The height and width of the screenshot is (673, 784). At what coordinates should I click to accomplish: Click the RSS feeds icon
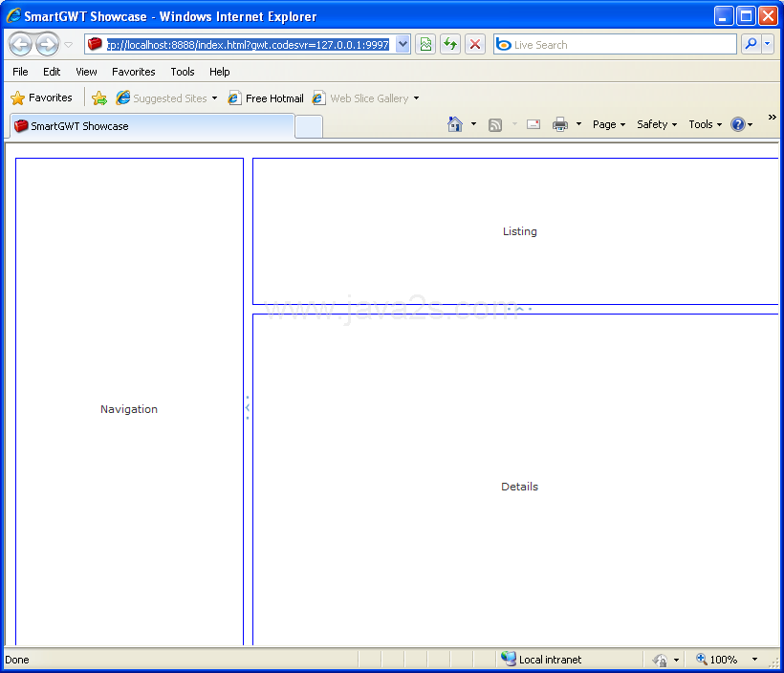click(495, 124)
